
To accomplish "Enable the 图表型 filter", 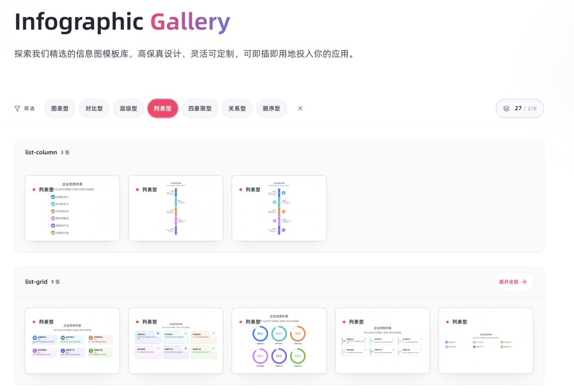I will coord(60,108).
